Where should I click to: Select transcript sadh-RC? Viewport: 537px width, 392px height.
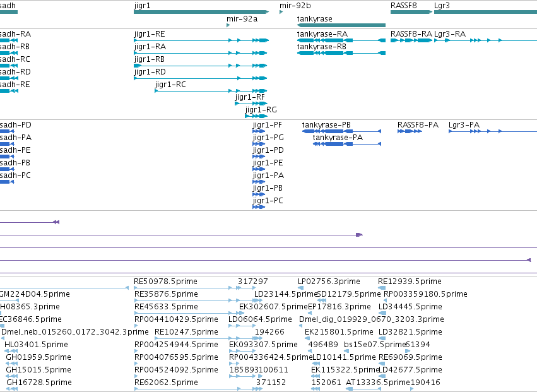click(x=9, y=66)
